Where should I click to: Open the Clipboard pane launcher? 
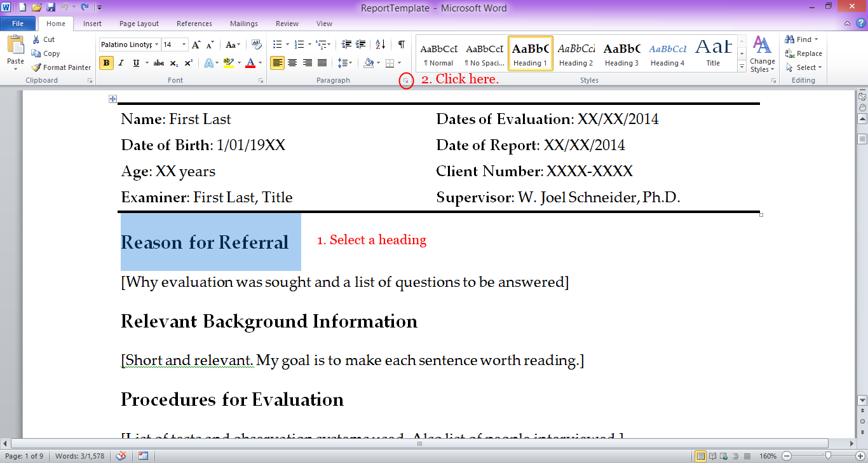90,81
